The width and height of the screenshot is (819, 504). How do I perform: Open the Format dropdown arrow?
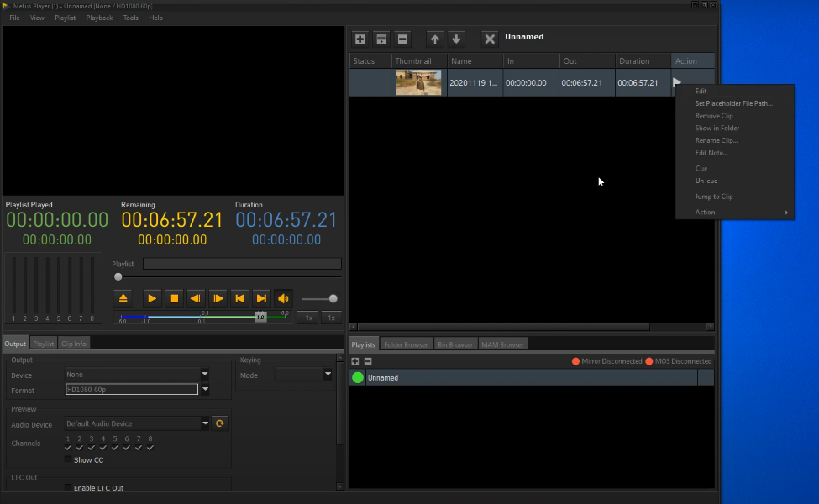[205, 389]
